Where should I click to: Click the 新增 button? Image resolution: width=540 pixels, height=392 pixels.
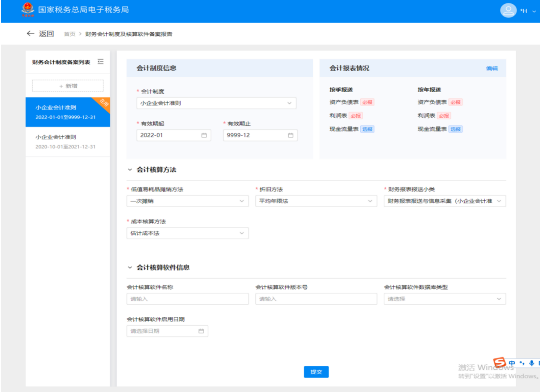click(68, 86)
